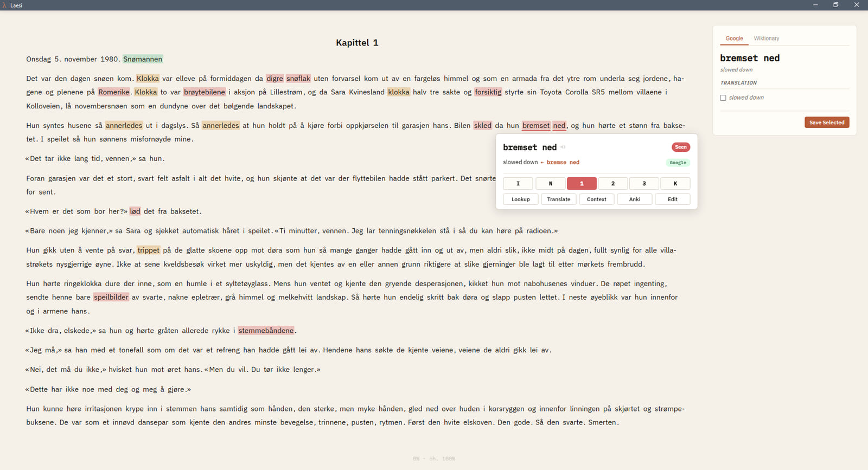Select the highlighted word 'trippet'
This screenshot has height=470, width=868.
pos(149,250)
